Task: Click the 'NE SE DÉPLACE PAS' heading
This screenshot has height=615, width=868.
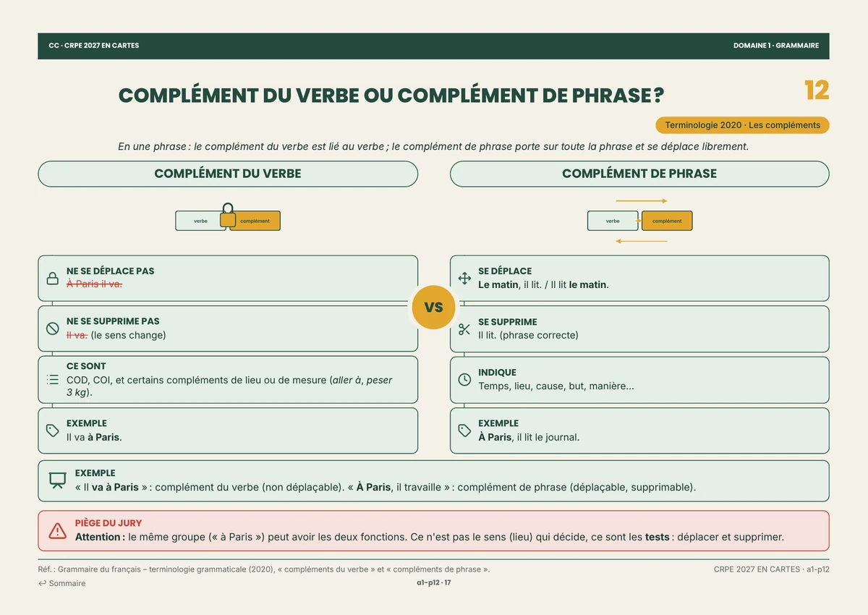Action: [110, 271]
